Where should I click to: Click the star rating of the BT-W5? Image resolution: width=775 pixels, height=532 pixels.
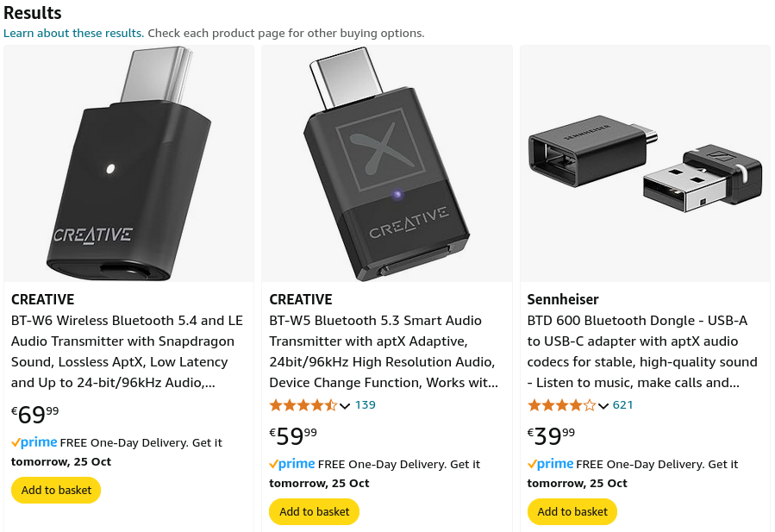(x=303, y=404)
